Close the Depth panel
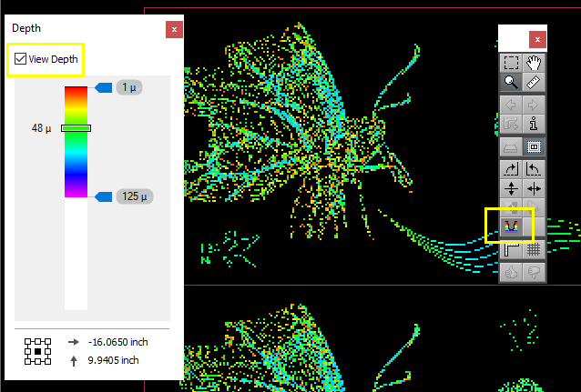Screen dimensions: 581x392 tap(174, 29)
